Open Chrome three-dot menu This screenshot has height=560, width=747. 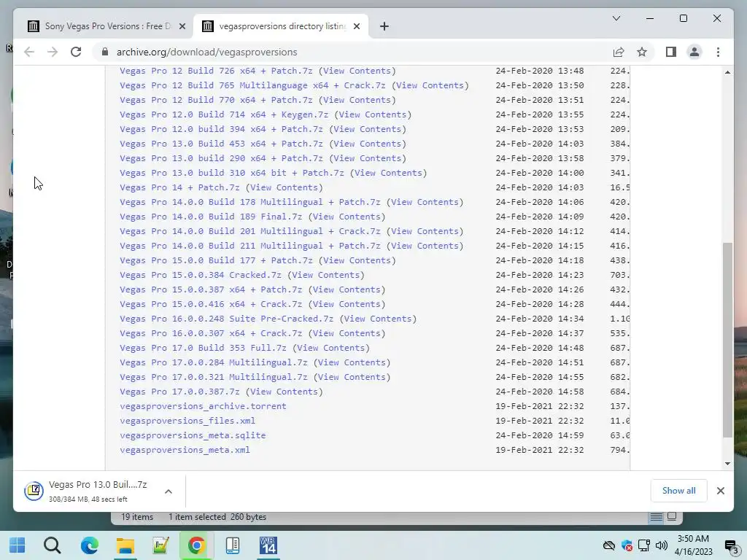(x=718, y=52)
